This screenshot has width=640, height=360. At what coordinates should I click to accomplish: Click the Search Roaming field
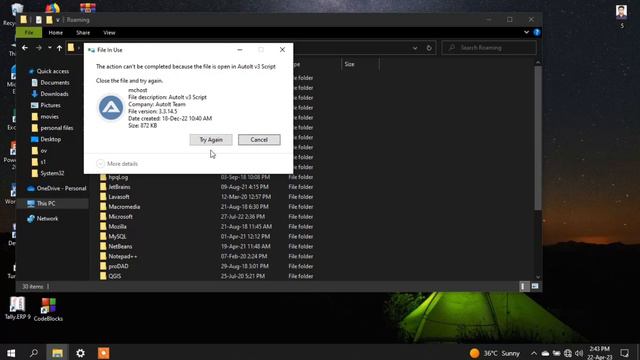point(489,48)
